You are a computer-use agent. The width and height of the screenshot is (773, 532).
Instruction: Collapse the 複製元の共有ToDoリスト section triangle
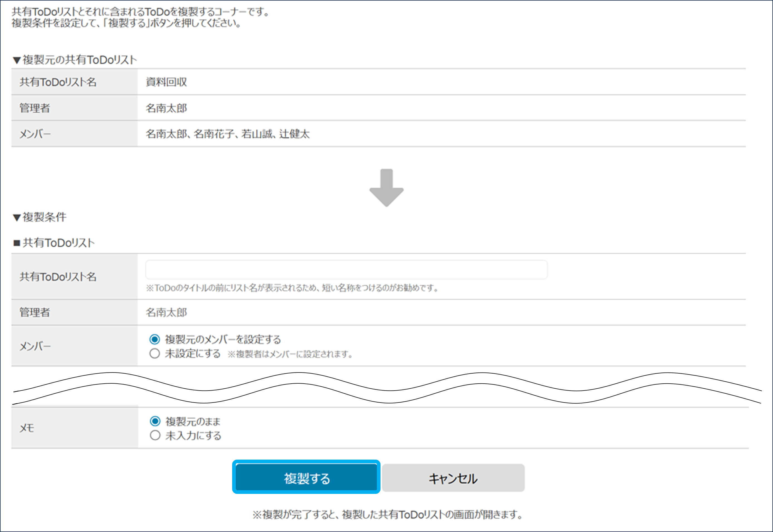click(17, 60)
